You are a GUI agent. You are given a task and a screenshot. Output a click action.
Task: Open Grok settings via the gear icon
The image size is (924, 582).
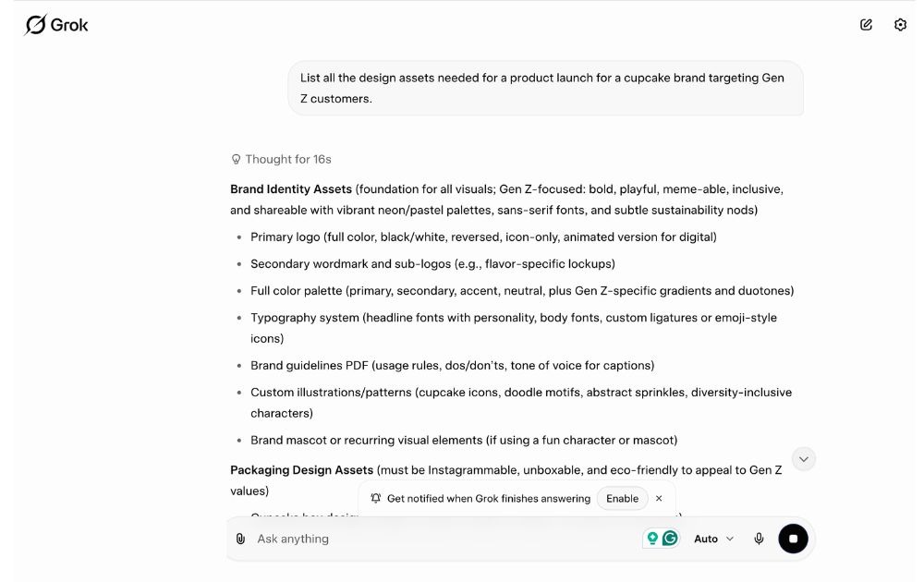(x=900, y=24)
